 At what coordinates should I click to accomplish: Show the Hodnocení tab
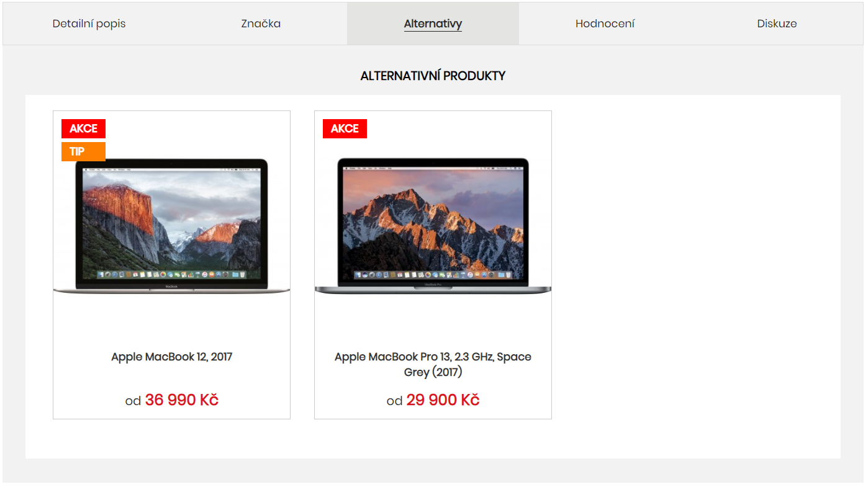605,24
